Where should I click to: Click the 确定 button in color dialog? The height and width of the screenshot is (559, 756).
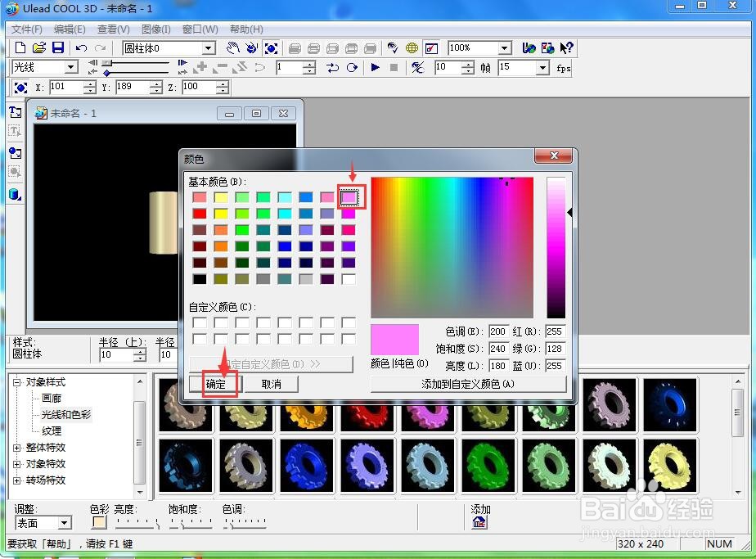215,384
